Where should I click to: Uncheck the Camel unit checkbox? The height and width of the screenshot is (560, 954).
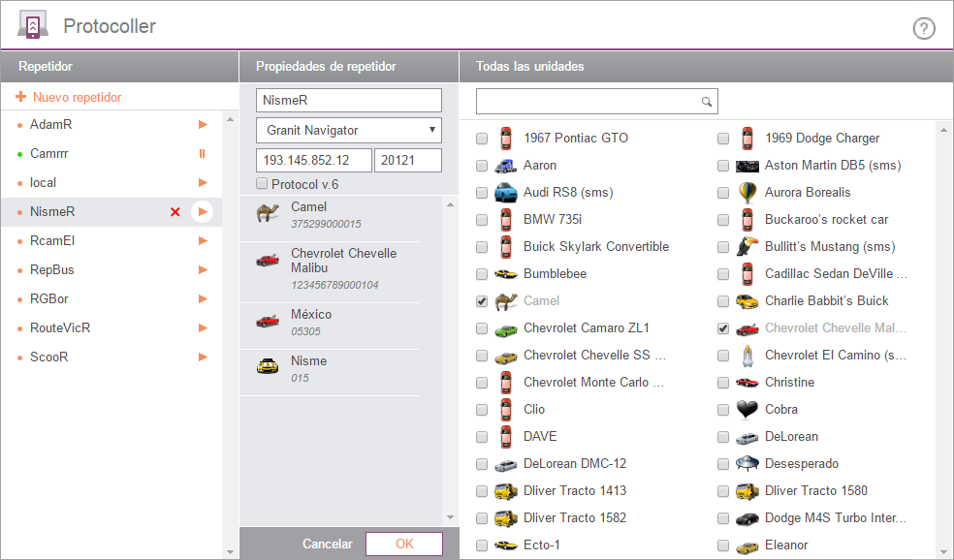point(482,301)
